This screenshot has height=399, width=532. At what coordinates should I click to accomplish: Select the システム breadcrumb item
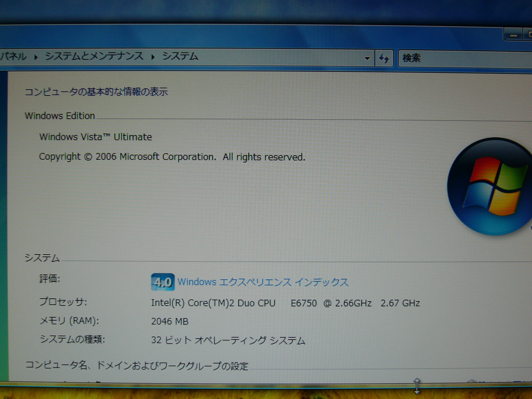pyautogui.click(x=180, y=56)
